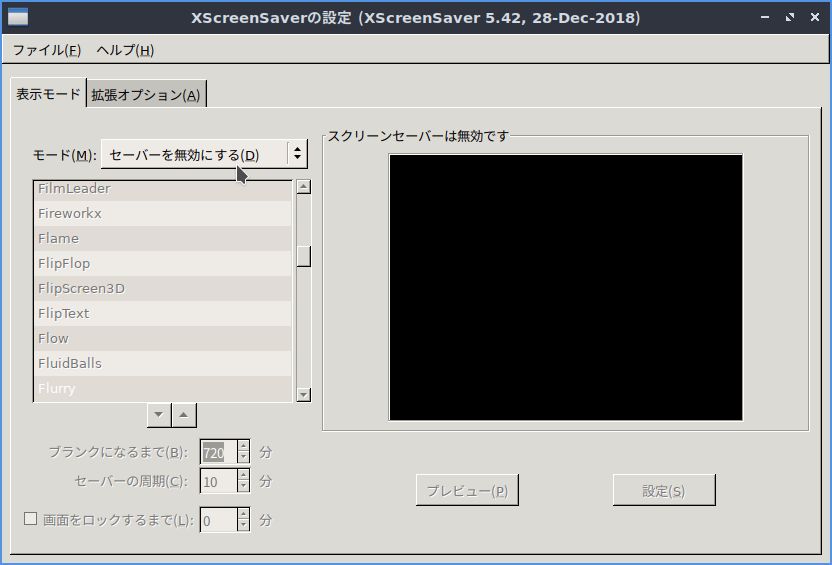Click the ブランクになるまで(B) minutes field
Screen dimensions: 832x565
coord(219,452)
